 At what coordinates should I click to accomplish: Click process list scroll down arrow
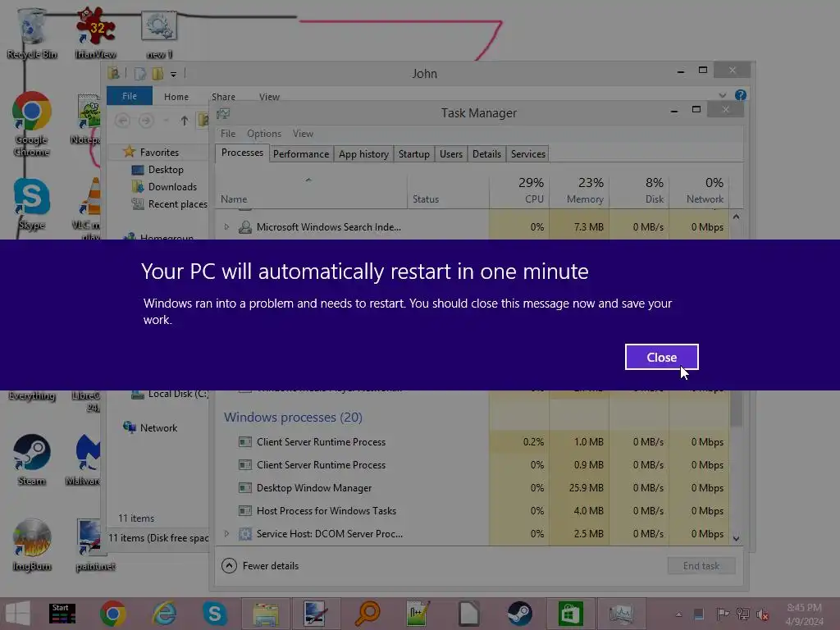click(736, 538)
